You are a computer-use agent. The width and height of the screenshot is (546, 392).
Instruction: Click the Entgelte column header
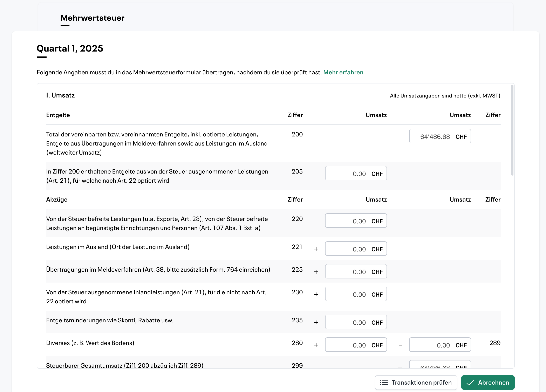(x=58, y=115)
